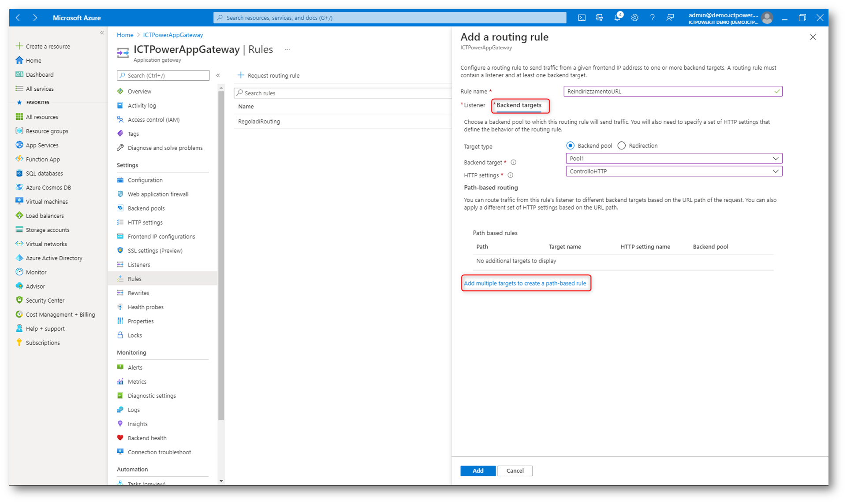Screen dimensions: 847x504
Task: Select Redirection target type
Action: (621, 145)
